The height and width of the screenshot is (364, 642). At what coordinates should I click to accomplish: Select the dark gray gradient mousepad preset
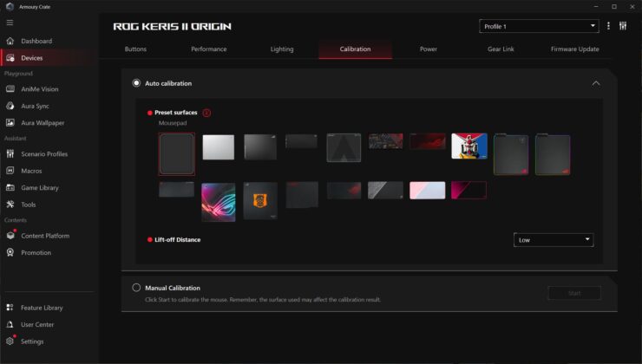[x=260, y=146]
